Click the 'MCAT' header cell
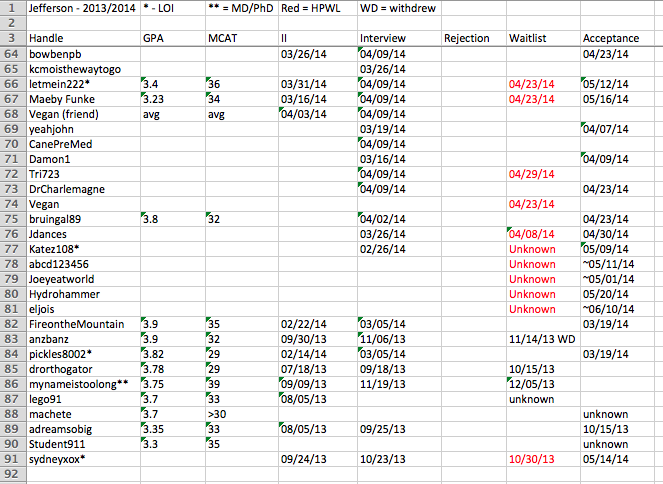 click(242, 38)
